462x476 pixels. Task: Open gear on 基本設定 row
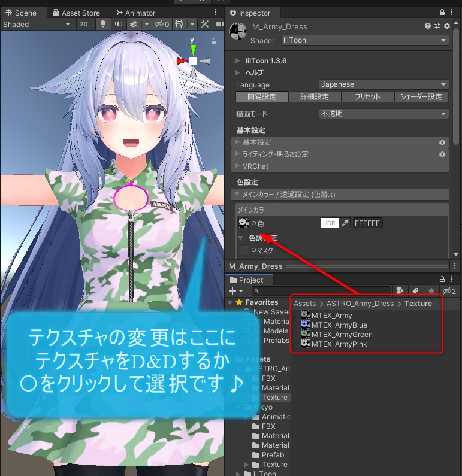point(442,143)
